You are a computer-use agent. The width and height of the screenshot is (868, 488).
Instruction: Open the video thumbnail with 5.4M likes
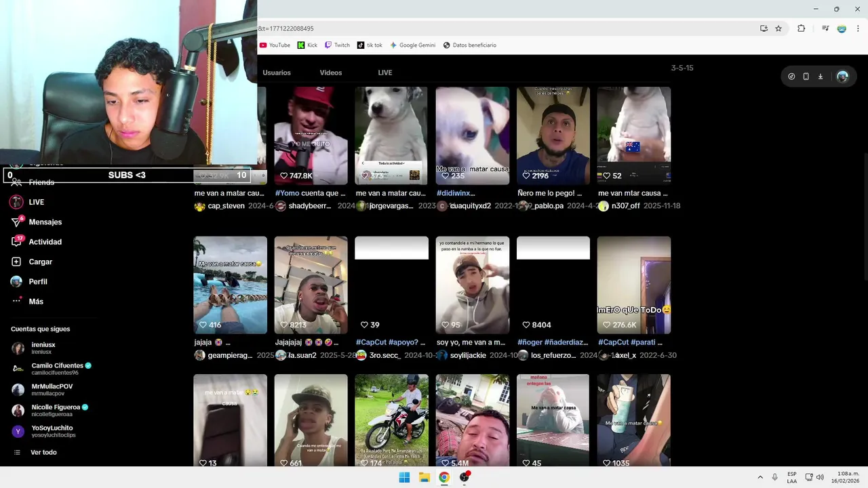tap(473, 420)
